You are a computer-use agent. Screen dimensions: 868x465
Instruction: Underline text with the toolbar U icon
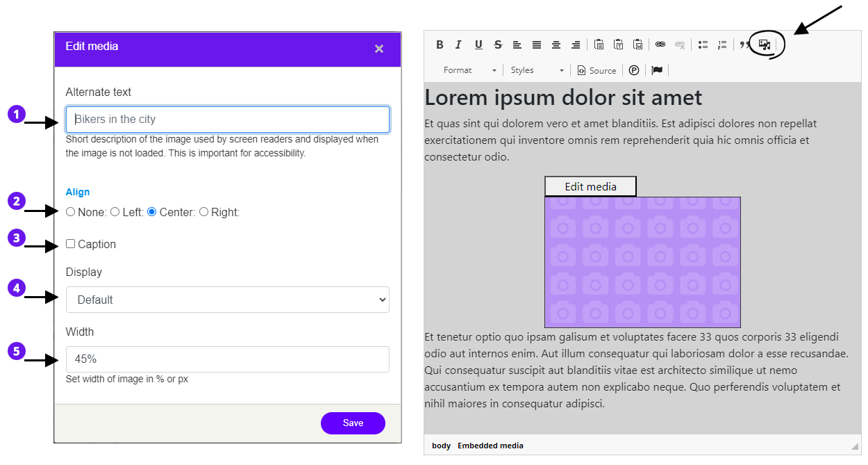478,44
